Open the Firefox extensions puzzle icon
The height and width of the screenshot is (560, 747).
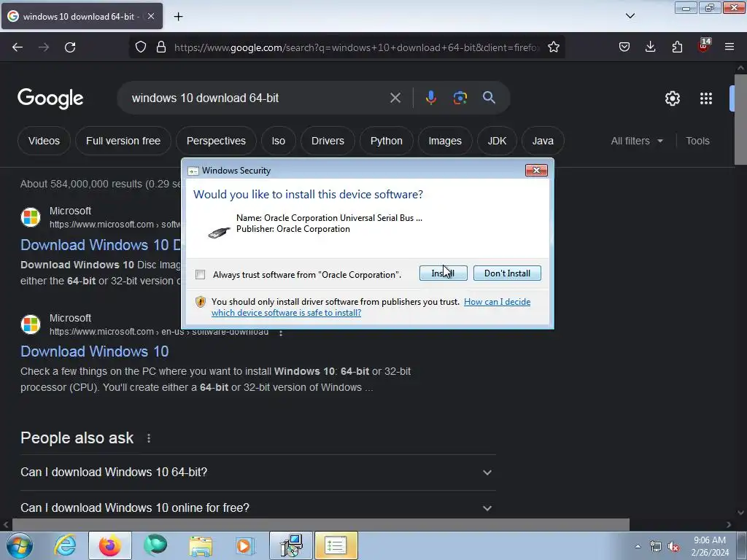(x=677, y=47)
